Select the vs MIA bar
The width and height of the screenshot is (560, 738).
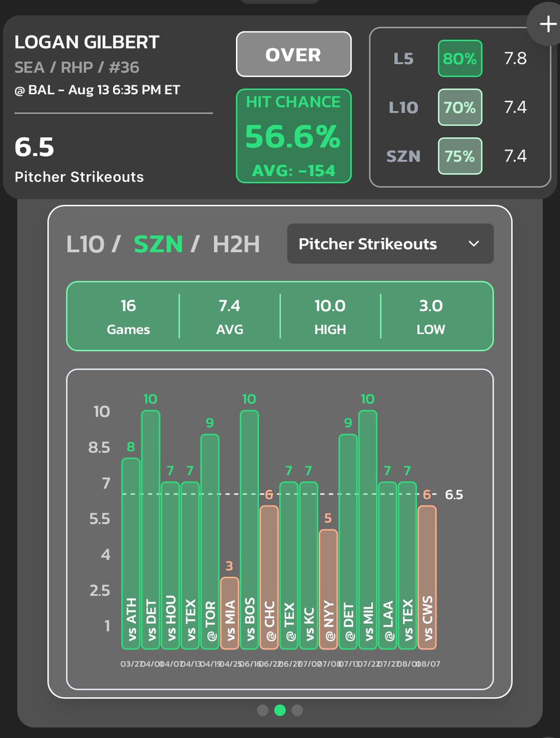(229, 613)
